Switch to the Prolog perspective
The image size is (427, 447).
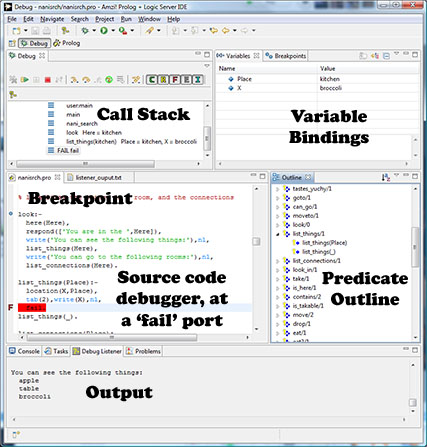67,43
